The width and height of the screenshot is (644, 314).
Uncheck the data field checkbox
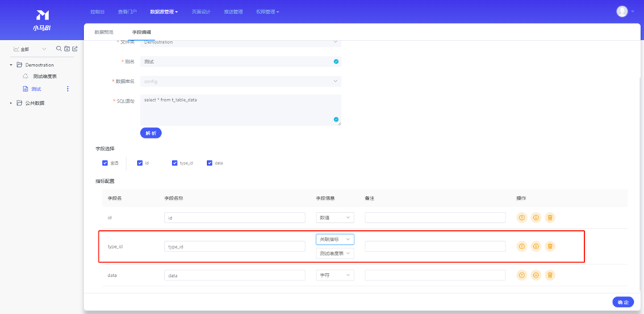[x=209, y=163]
